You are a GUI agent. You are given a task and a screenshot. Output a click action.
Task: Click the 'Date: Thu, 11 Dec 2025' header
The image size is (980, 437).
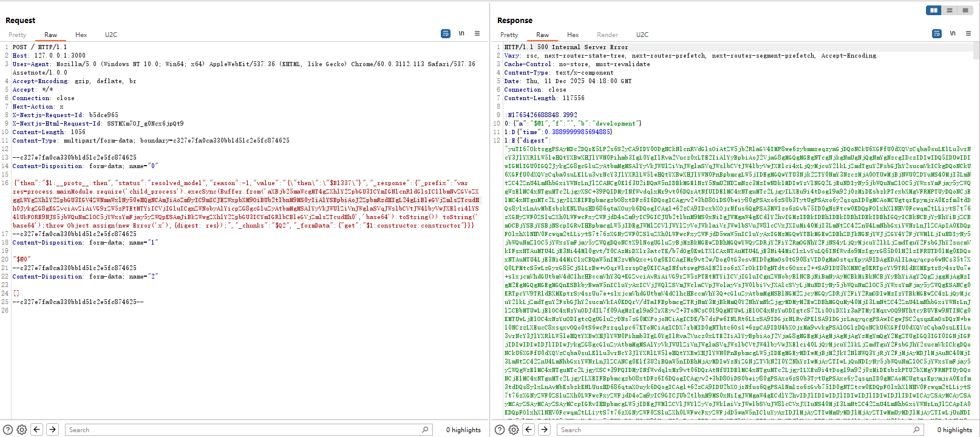(568, 81)
